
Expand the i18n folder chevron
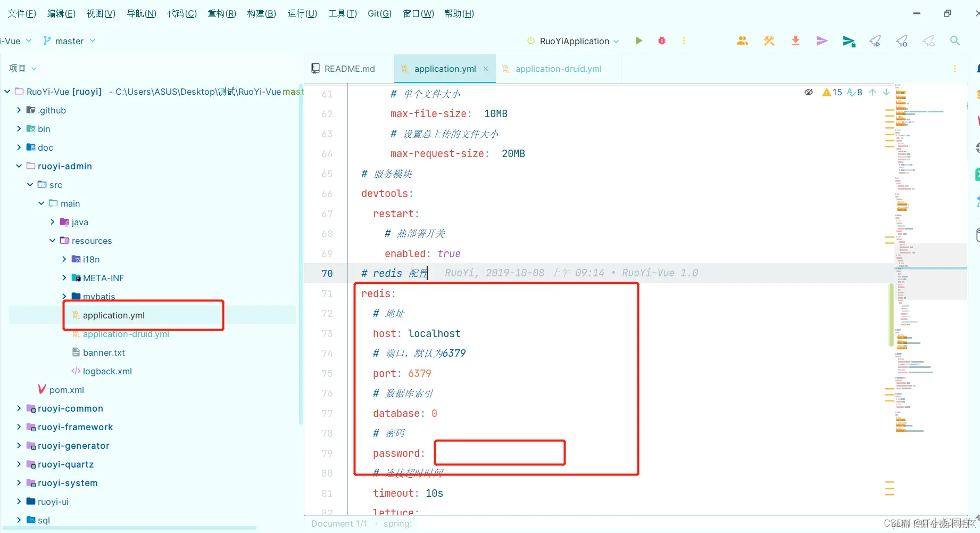coord(64,259)
